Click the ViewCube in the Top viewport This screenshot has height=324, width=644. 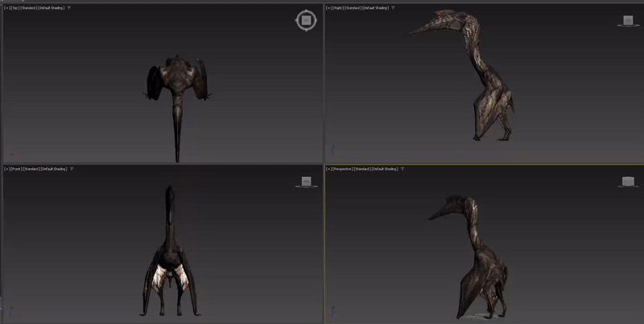pyautogui.click(x=305, y=21)
